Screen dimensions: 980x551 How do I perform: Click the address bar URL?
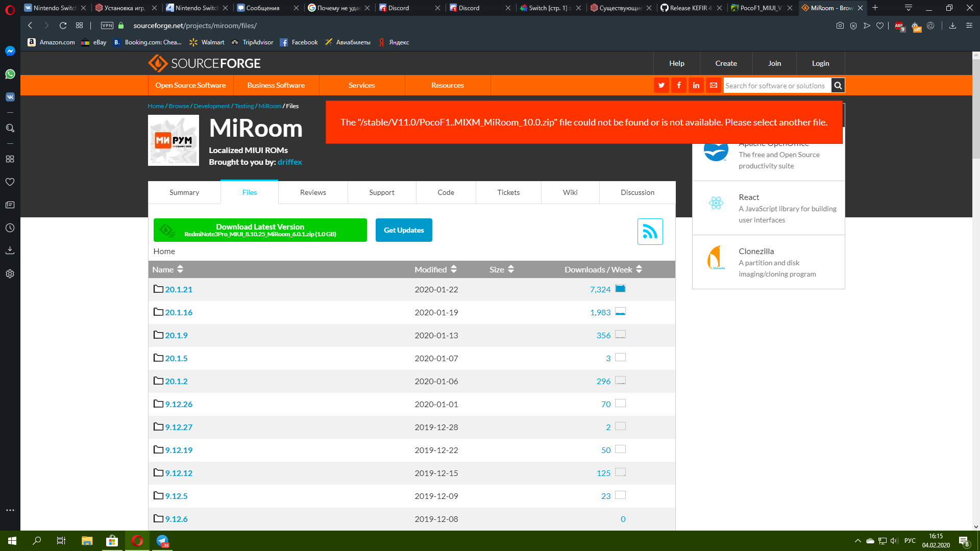(x=195, y=26)
